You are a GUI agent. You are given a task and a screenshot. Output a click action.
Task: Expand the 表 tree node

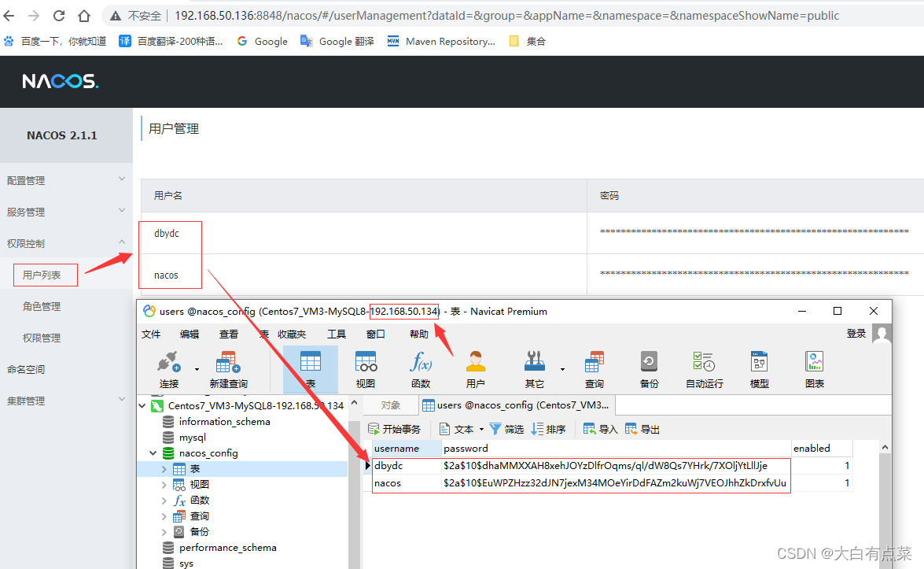pos(164,469)
